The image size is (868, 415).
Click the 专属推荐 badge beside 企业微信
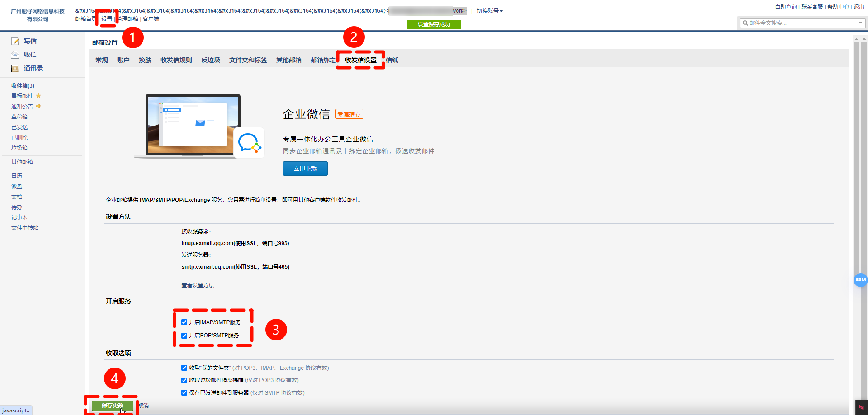pos(349,114)
